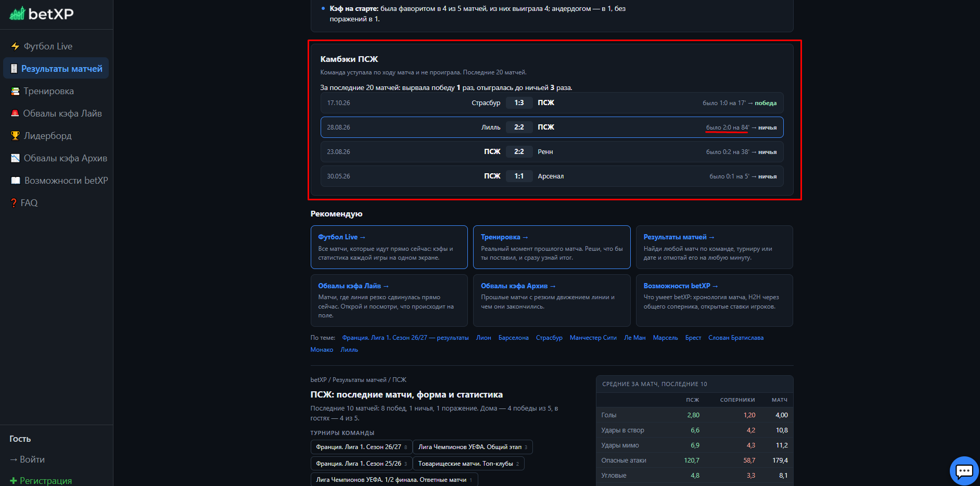This screenshot has width=980, height=486.
Task: Open the chat support bubble
Action: pyautogui.click(x=964, y=471)
